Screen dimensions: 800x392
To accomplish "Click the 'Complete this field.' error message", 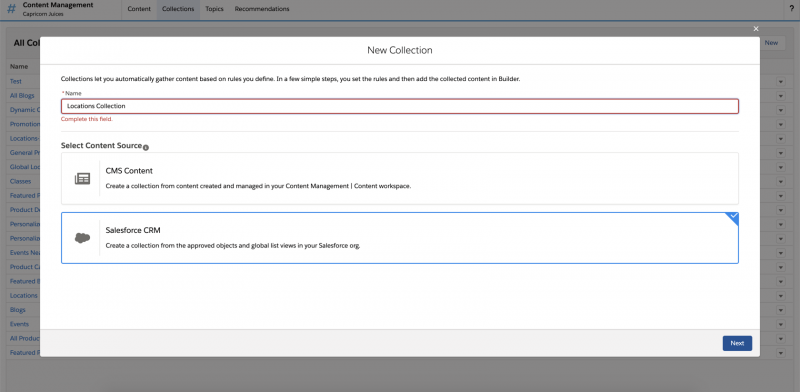I will click(x=87, y=119).
